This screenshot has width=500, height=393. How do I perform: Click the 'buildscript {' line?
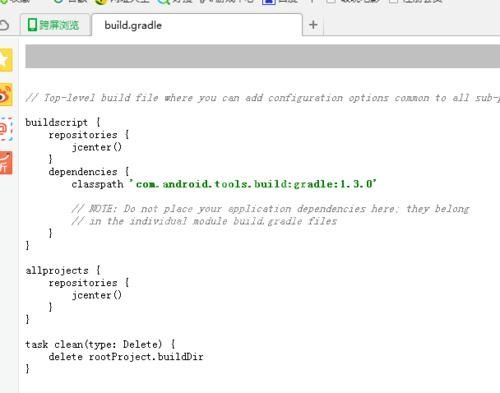63,122
